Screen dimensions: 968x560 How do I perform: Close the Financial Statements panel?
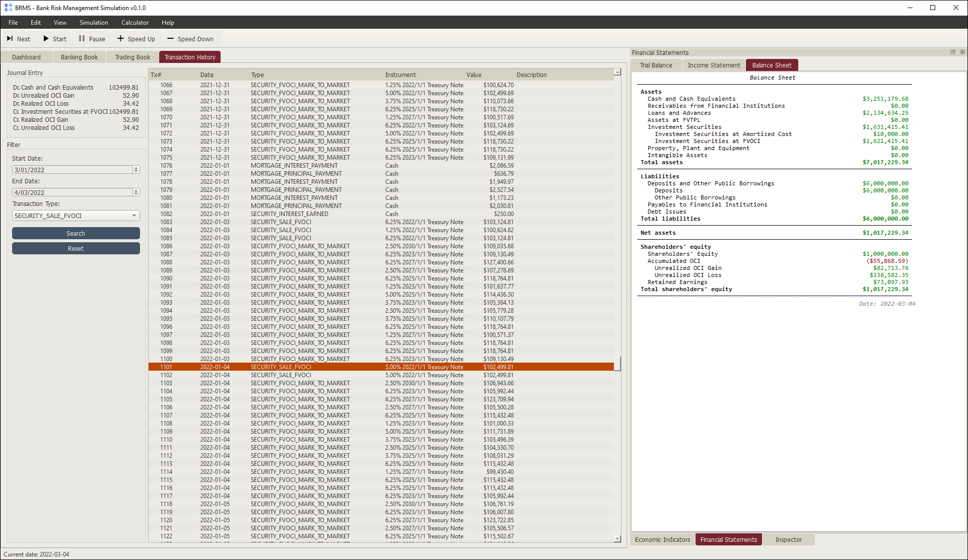tap(962, 52)
